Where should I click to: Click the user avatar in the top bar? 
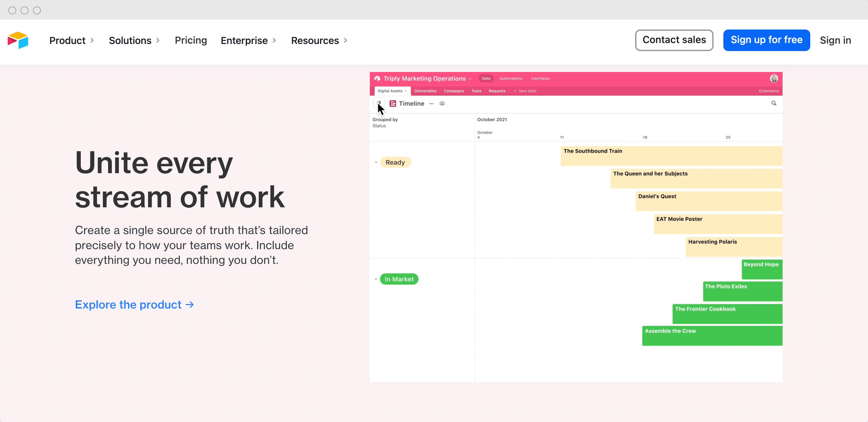(x=774, y=78)
